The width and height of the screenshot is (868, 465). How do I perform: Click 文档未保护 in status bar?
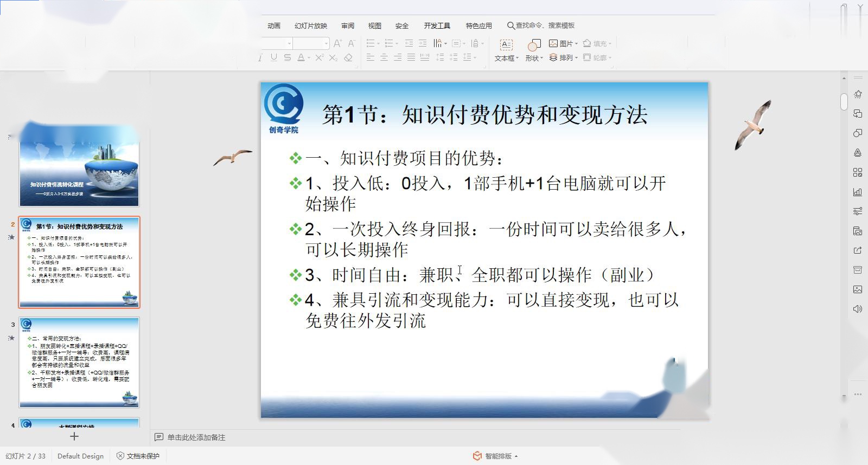[x=138, y=456]
